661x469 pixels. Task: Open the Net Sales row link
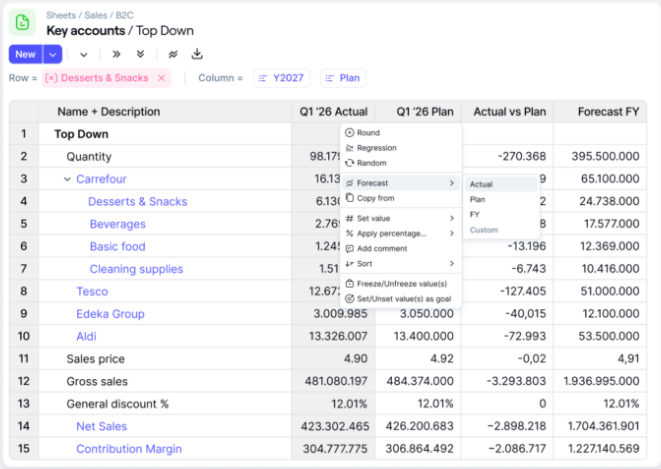[101, 426]
